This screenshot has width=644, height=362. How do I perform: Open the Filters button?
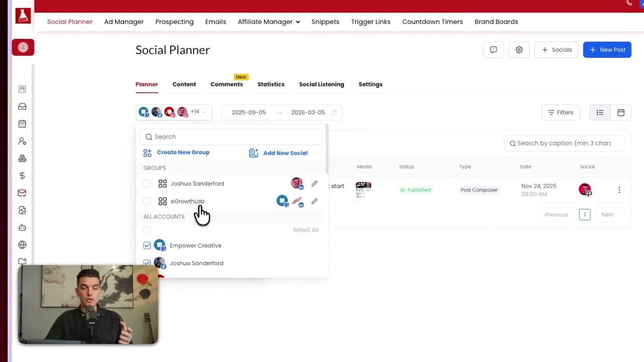coord(560,113)
